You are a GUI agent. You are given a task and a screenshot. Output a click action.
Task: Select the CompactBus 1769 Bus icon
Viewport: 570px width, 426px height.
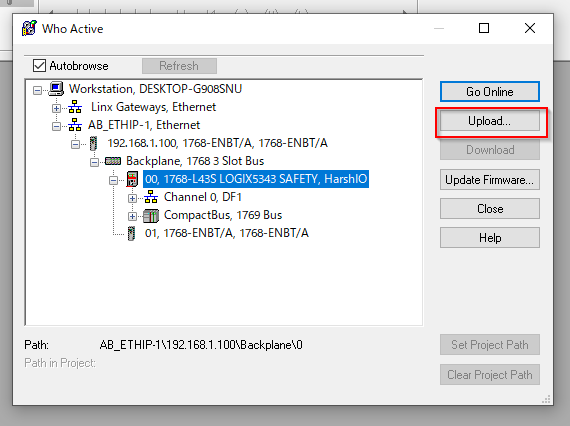click(151, 215)
